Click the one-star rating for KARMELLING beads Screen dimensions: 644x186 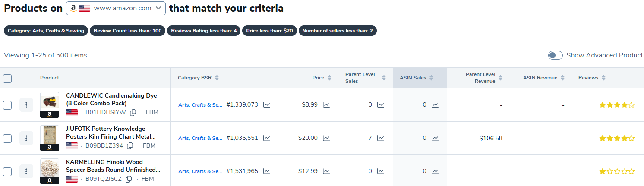pyautogui.click(x=617, y=171)
